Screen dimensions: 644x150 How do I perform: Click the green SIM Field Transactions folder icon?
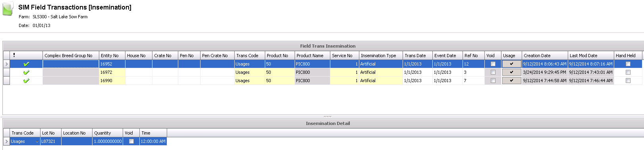8,9
